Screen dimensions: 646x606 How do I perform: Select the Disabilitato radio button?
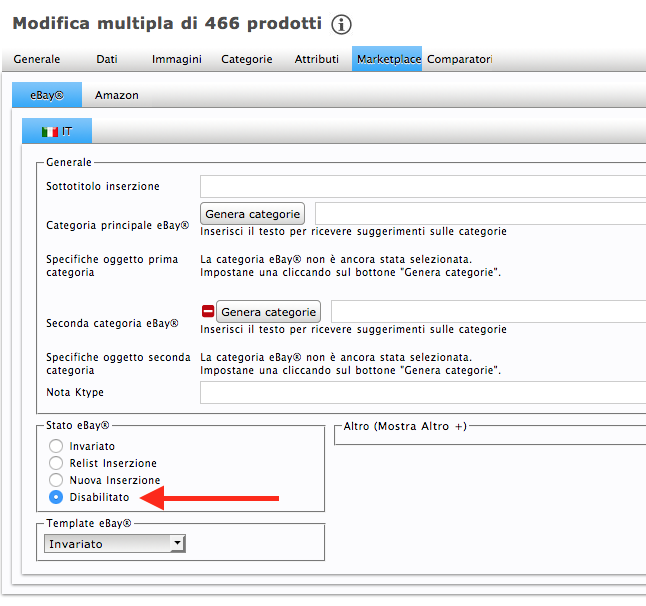[56, 497]
